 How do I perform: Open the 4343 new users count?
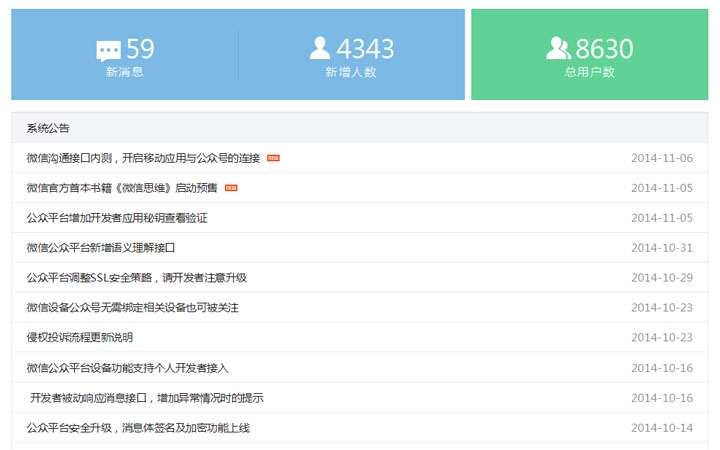pyautogui.click(x=365, y=49)
